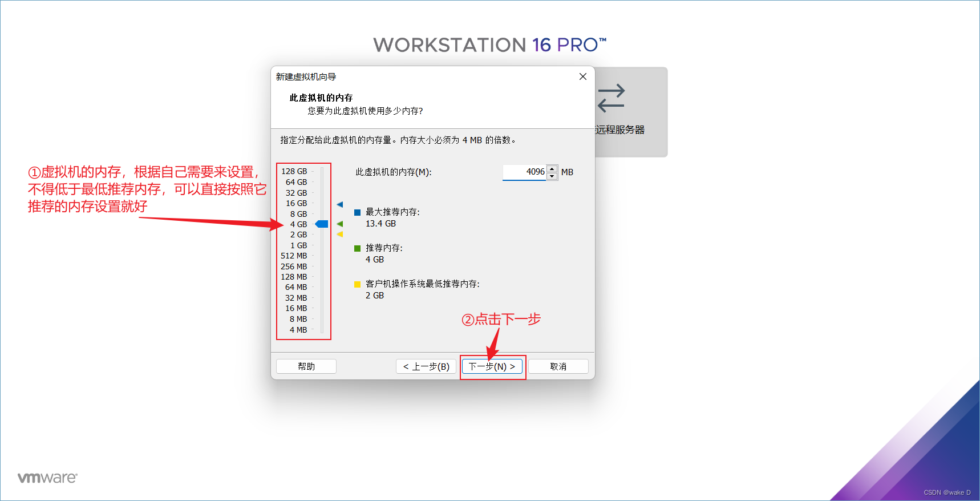This screenshot has width=980, height=501.
Task: Select 32 GB on the memory scale
Action: [x=297, y=193]
